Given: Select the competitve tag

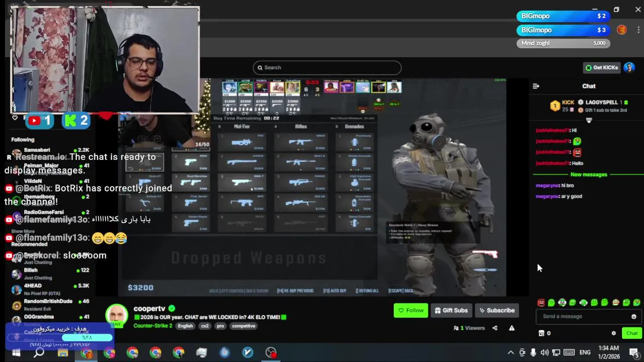Looking at the screenshot, I should point(244,326).
